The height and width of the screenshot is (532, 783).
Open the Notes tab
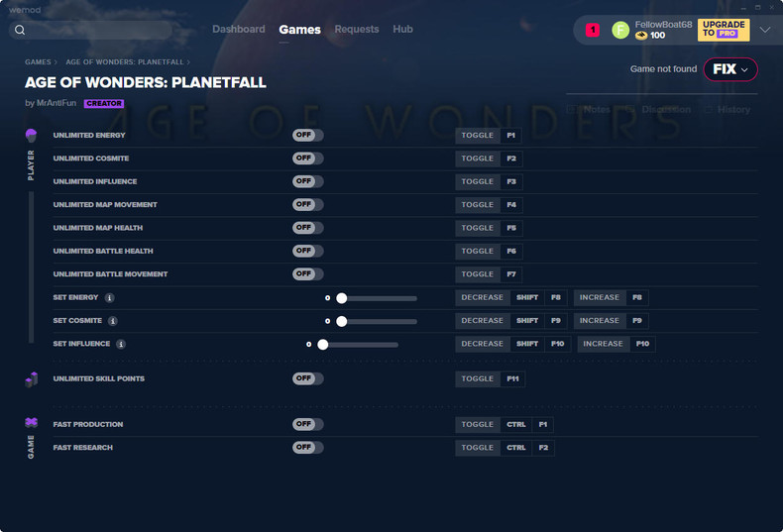(x=590, y=109)
